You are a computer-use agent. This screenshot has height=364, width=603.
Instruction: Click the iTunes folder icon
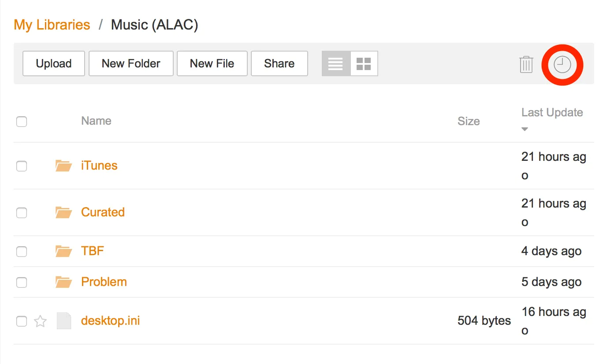pos(63,166)
